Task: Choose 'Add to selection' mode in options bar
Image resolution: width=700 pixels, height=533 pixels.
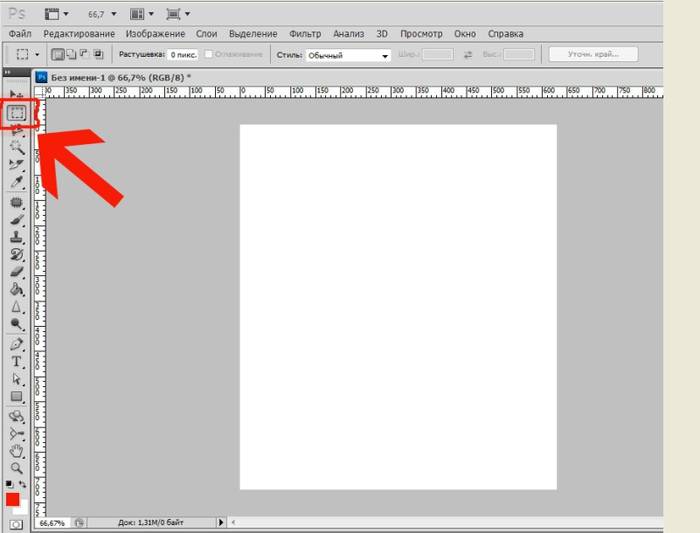Action: (70, 55)
